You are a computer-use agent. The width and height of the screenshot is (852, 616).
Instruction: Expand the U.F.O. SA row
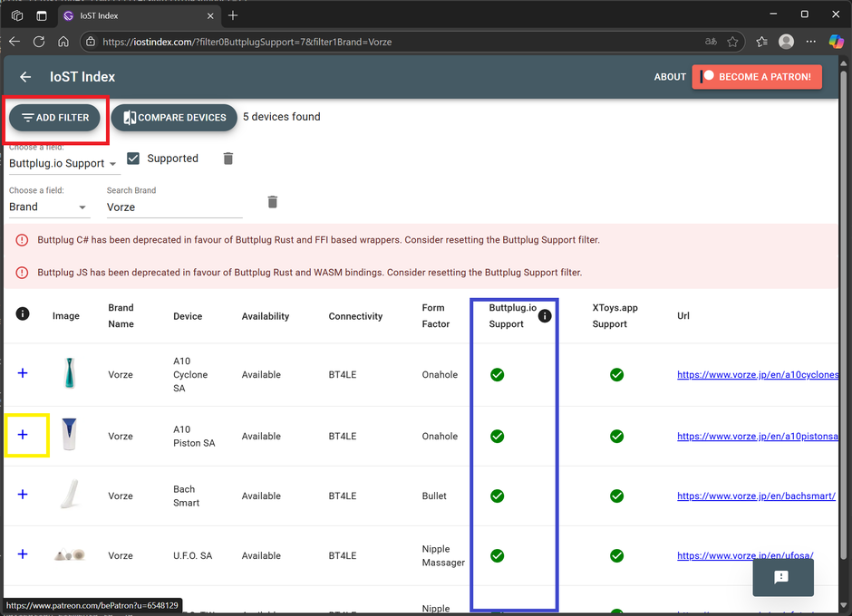pyautogui.click(x=23, y=554)
